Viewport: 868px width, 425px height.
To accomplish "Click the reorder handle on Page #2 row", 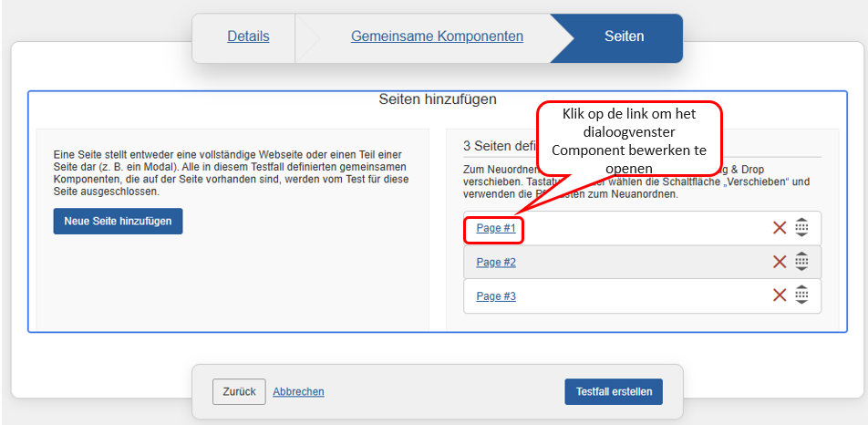I will 801,262.
